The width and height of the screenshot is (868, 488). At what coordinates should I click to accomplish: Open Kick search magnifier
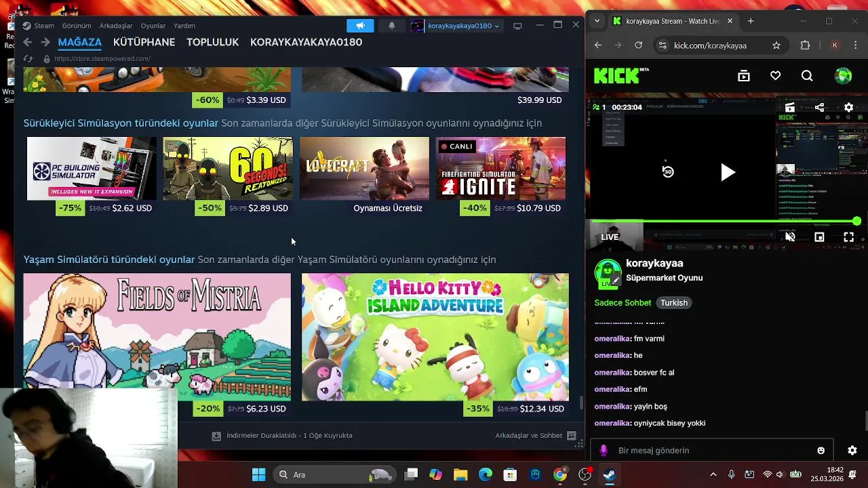pyautogui.click(x=807, y=76)
